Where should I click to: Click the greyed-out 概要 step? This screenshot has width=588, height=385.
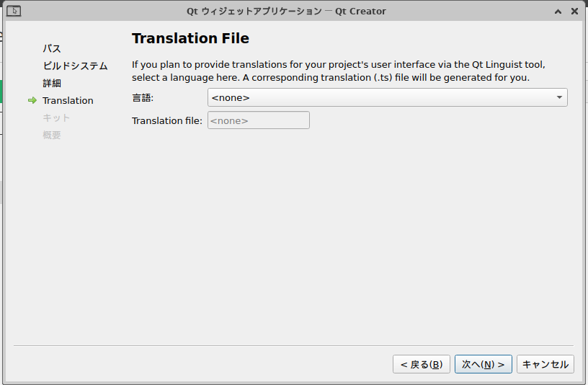pos(52,135)
